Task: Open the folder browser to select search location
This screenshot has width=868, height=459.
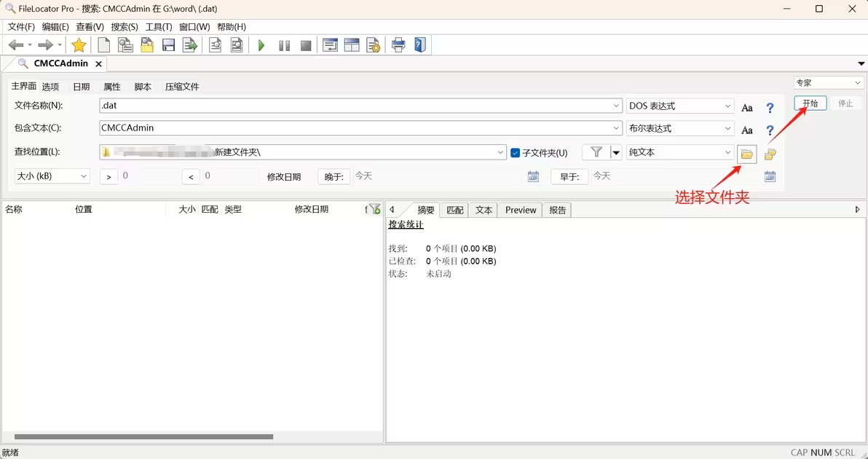Action: tap(746, 154)
